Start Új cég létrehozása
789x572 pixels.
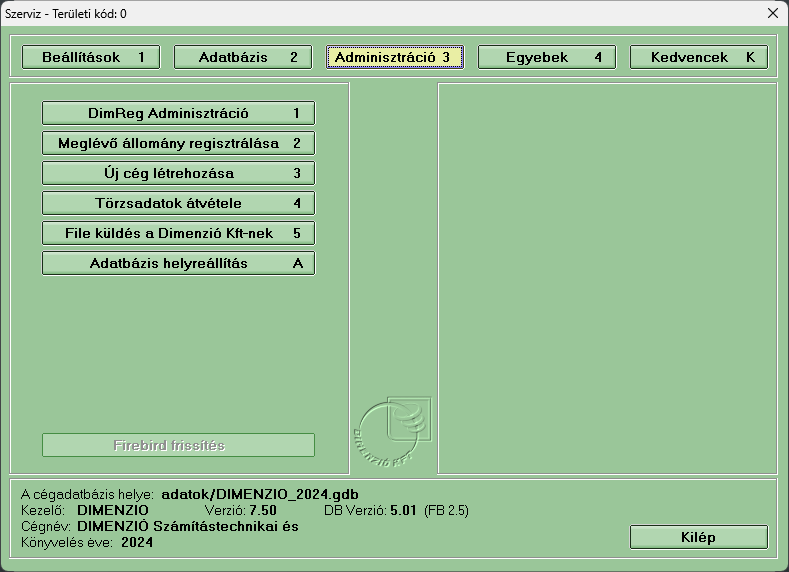coord(179,173)
